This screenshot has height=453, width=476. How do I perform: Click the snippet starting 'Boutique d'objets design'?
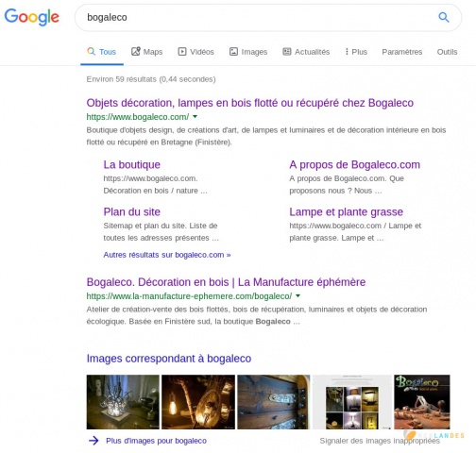[x=266, y=136]
